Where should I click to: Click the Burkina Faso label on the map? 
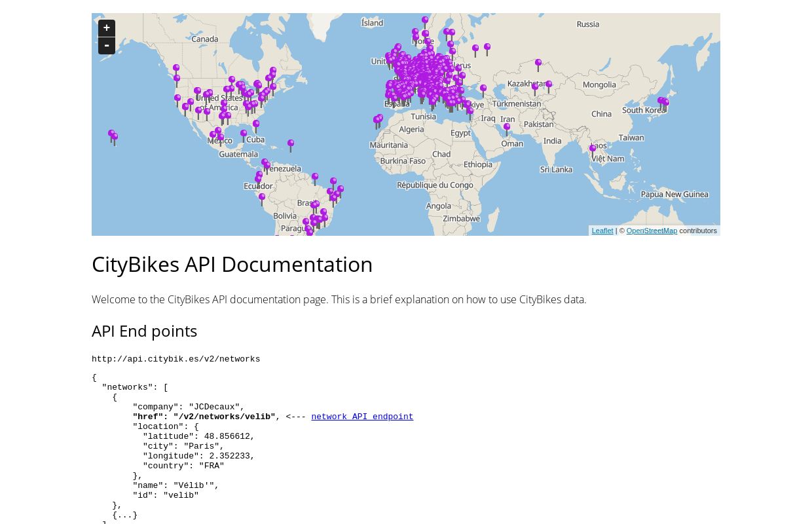[403, 160]
